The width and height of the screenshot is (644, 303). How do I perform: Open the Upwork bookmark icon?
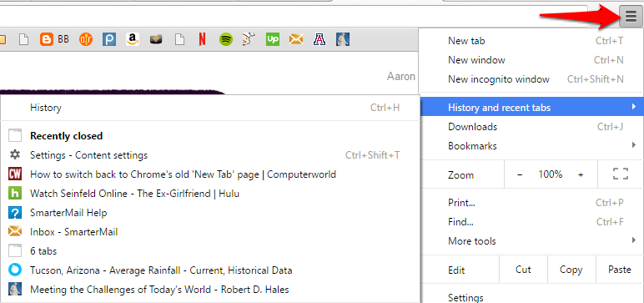coord(272,39)
